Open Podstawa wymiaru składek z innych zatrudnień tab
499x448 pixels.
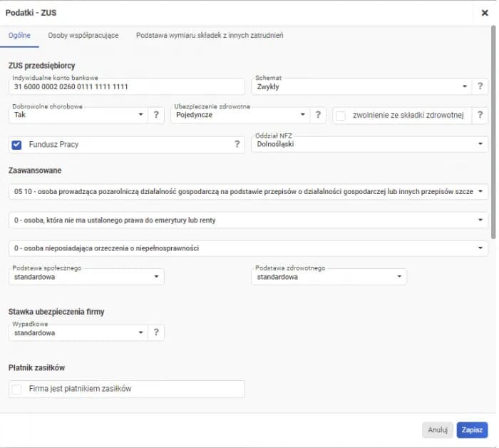coord(210,35)
